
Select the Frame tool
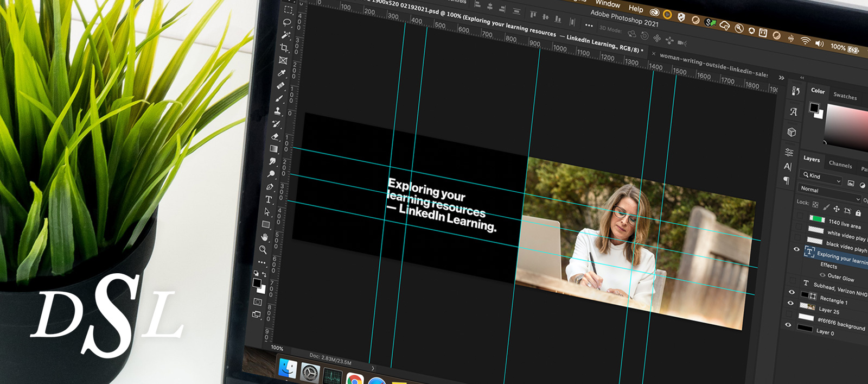(x=283, y=60)
